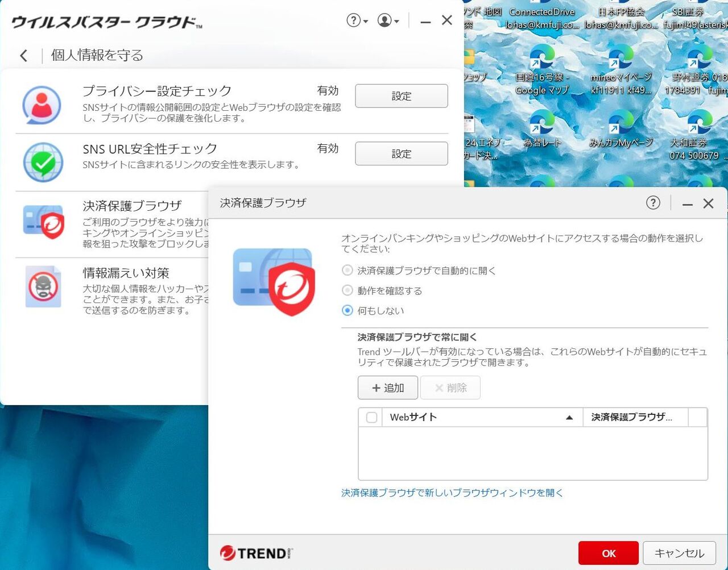Click the 決済保護ブラウザで常に開く section heading

tap(417, 337)
